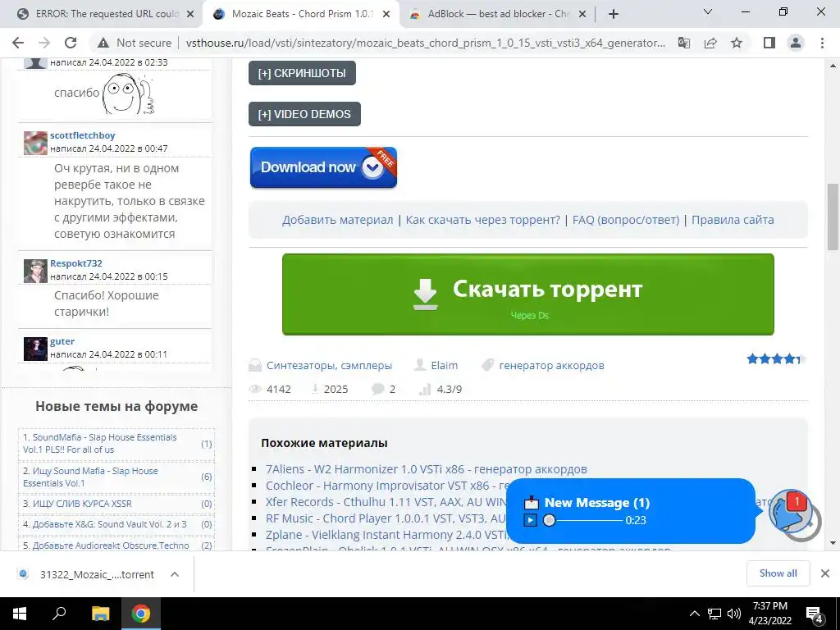Click the New Message audio progress slider
This screenshot has height=630, width=840.
[583, 520]
